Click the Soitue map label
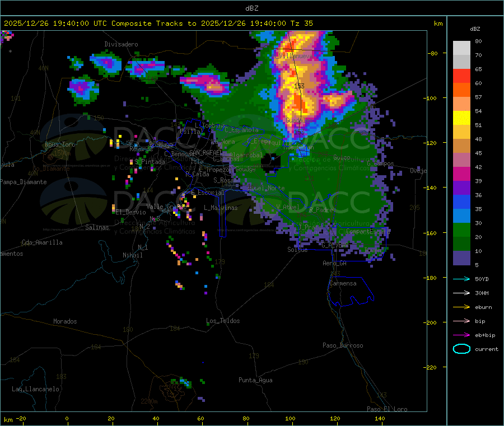The height and width of the screenshot is (426, 504). 297,250
